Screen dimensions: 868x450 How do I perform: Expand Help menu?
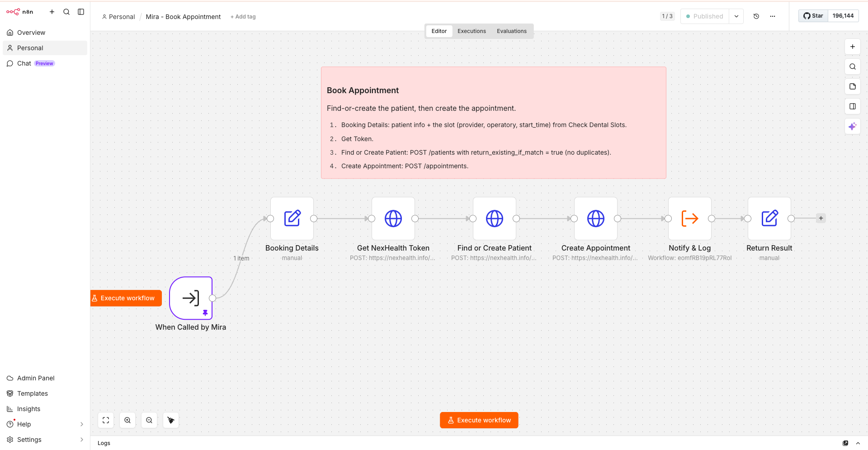(45, 424)
